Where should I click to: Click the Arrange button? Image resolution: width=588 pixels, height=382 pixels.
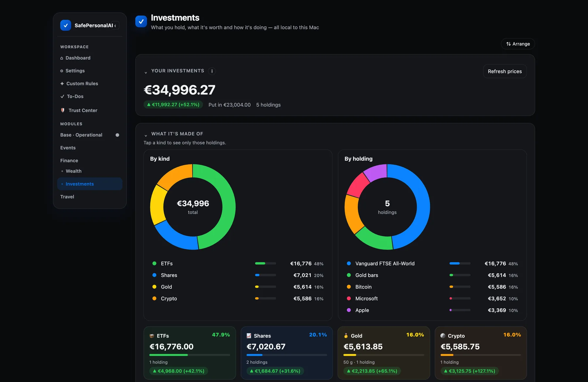(518, 44)
